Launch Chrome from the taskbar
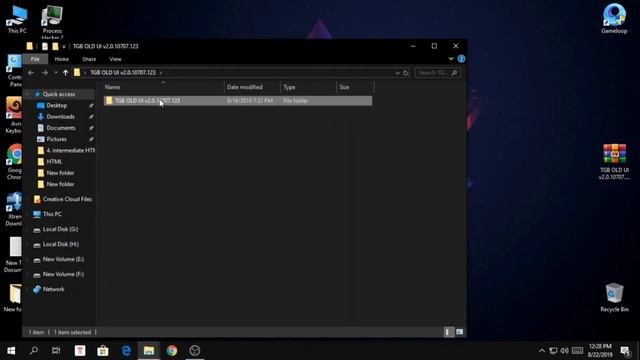The image size is (640, 360). point(172,351)
